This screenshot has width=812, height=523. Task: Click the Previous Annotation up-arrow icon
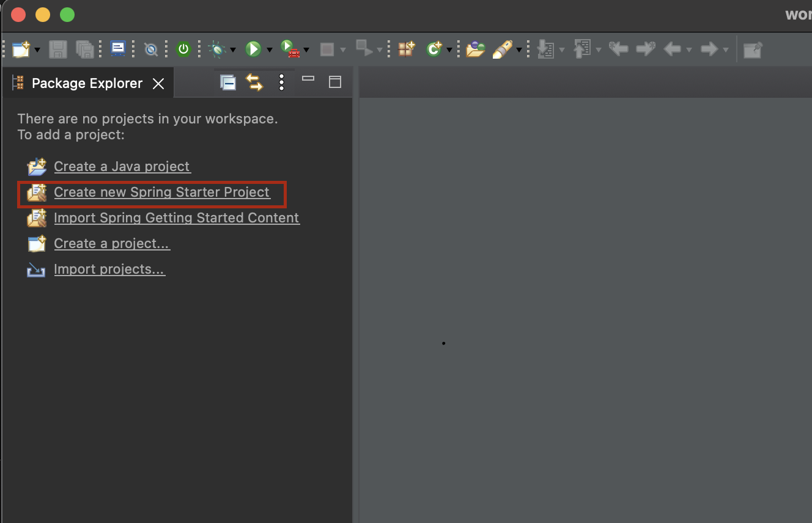pyautogui.click(x=582, y=49)
